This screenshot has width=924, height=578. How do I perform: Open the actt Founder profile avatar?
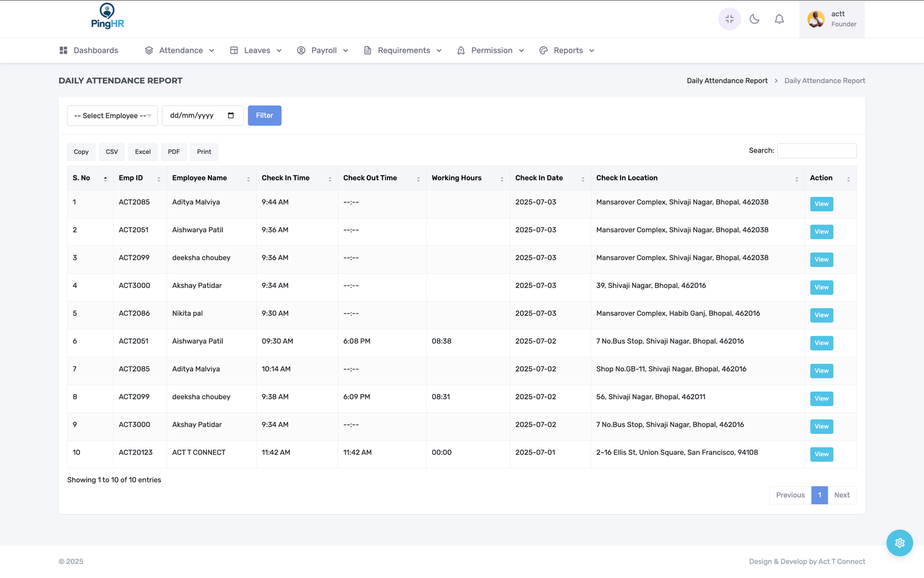[815, 19]
